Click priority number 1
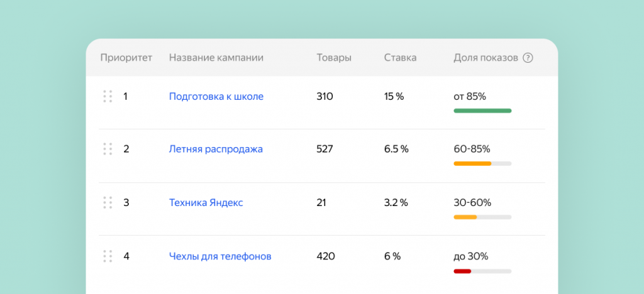Screen dimensions: 644x294 coord(125,97)
